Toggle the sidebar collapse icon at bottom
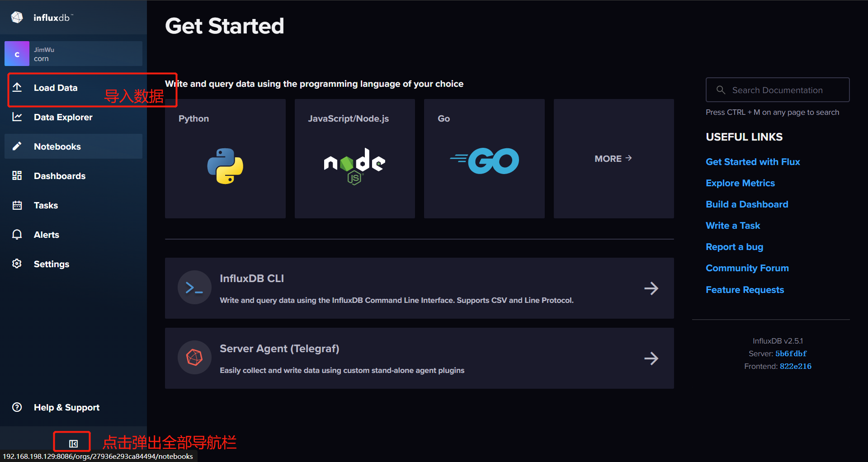The image size is (868, 462). [73, 443]
